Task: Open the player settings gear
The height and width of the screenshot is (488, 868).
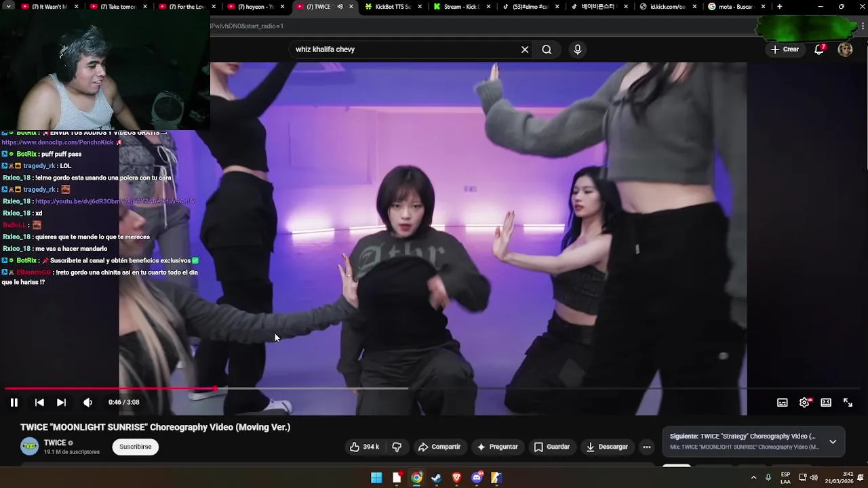Action: point(804,403)
